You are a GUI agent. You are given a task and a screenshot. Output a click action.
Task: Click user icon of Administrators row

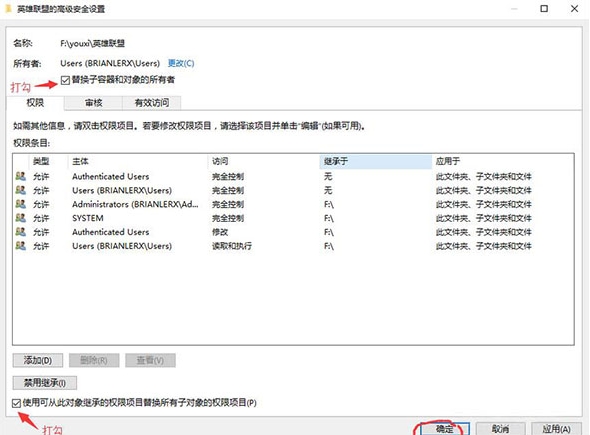tap(21, 204)
